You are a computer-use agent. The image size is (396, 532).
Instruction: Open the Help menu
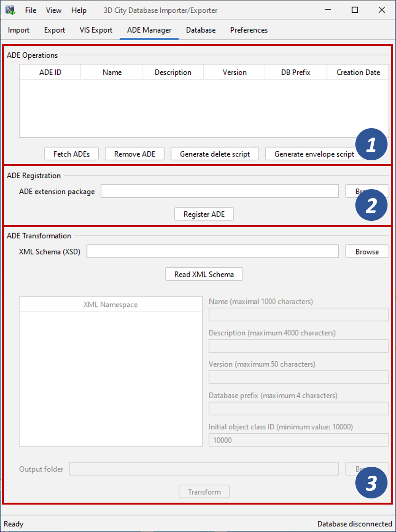click(78, 10)
